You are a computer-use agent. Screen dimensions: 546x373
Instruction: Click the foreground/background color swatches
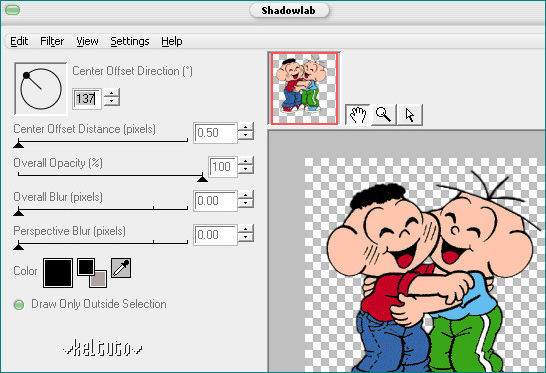coord(92,273)
